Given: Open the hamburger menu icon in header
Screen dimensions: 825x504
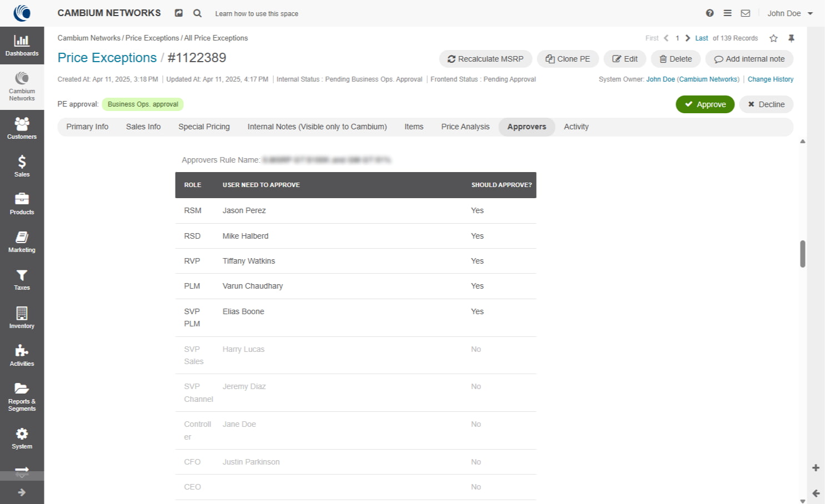Looking at the screenshot, I should pyautogui.click(x=727, y=13).
